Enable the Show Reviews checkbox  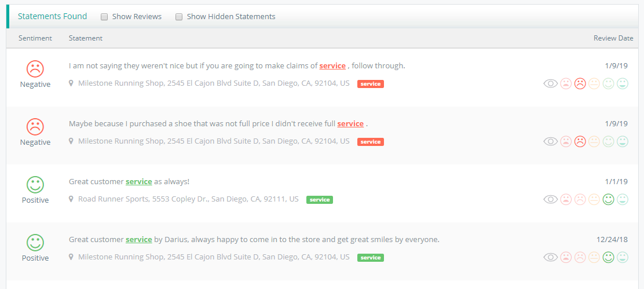click(104, 17)
